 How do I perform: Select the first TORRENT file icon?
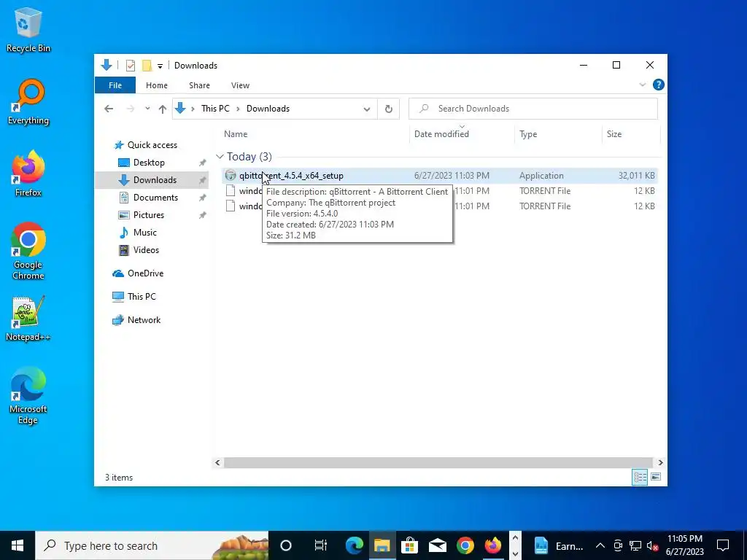231,191
